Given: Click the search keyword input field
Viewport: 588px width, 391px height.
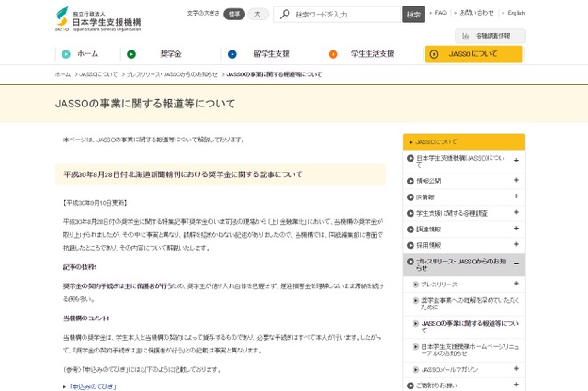Looking at the screenshot, I should click(x=347, y=15).
